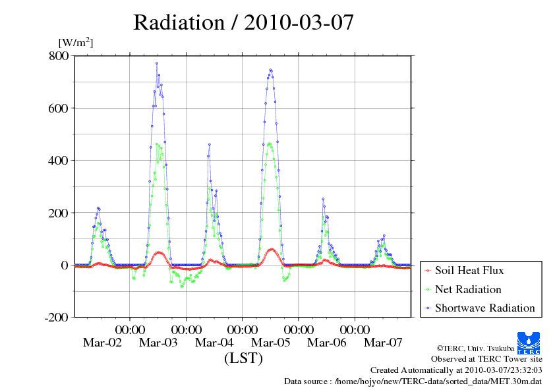555x392 pixels.
Task: Click the chart title 'Radiation / 2010-03-07'
Action: click(x=243, y=22)
